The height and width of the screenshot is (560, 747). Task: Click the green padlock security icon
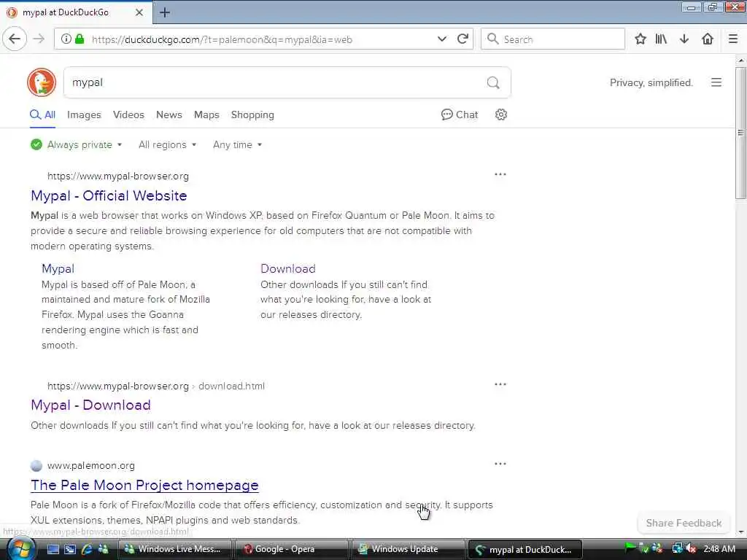point(80,39)
